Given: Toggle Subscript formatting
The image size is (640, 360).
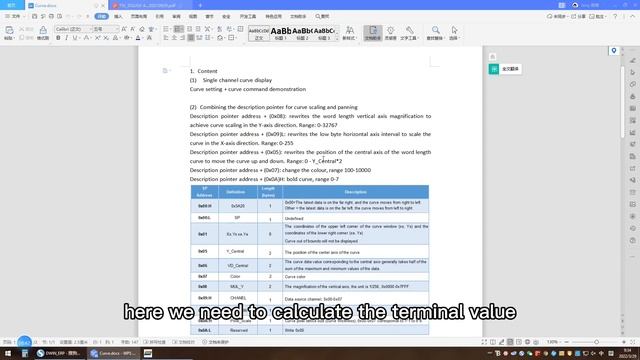Looking at the screenshot, I should (106, 38).
